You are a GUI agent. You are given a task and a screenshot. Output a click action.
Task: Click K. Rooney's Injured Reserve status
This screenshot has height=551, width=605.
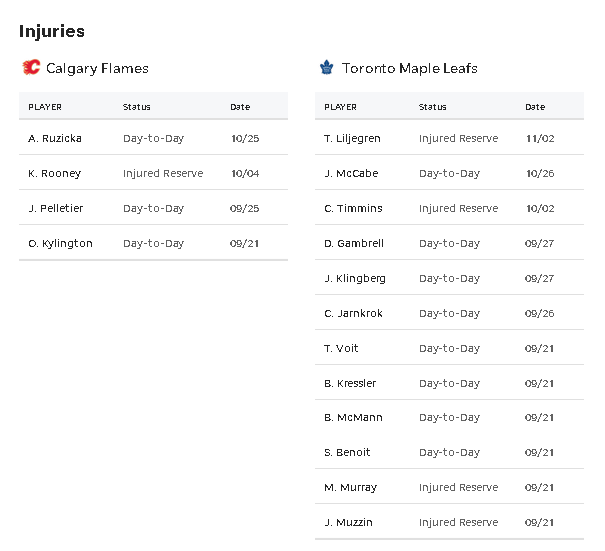163,174
